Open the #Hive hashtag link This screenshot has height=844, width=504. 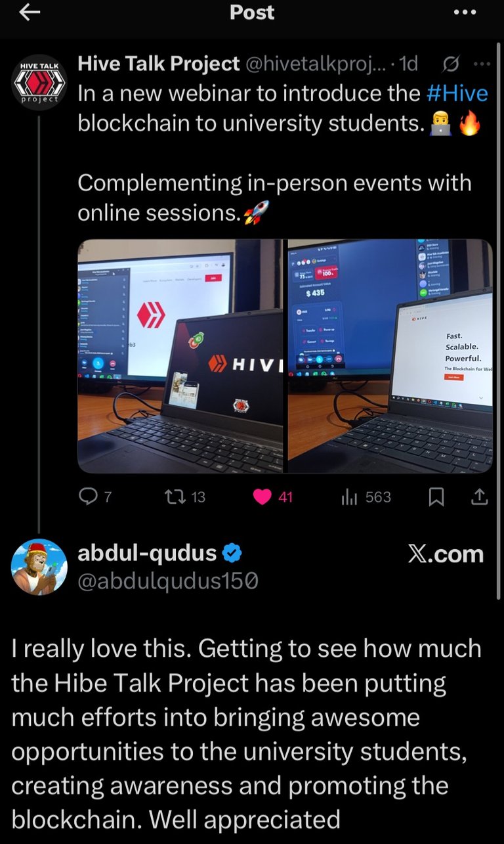457,93
